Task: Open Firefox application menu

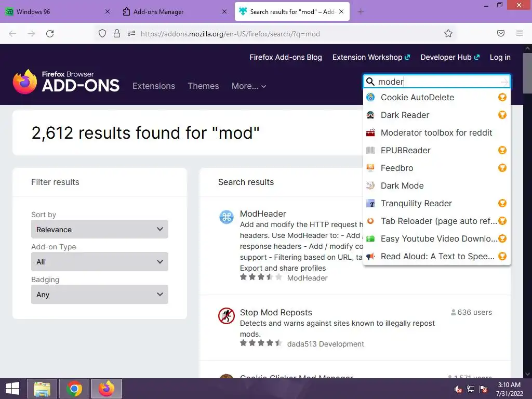Action: click(x=520, y=33)
